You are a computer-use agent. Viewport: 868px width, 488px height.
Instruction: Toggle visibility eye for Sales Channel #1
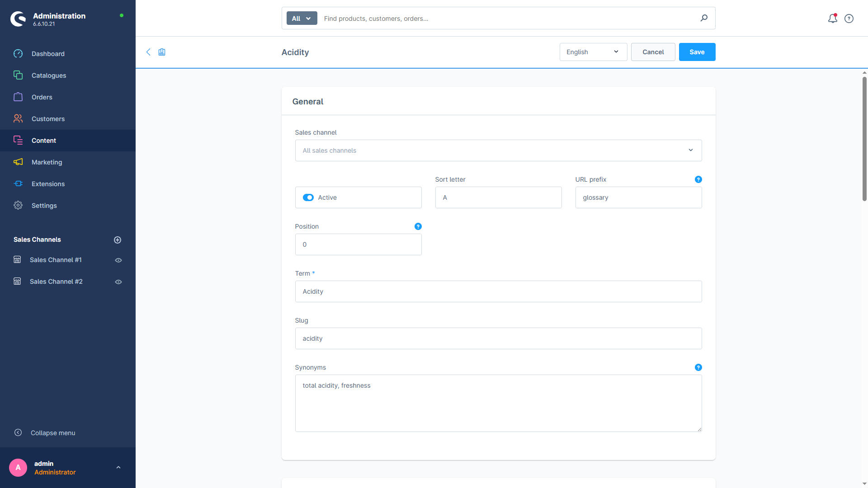click(x=118, y=260)
